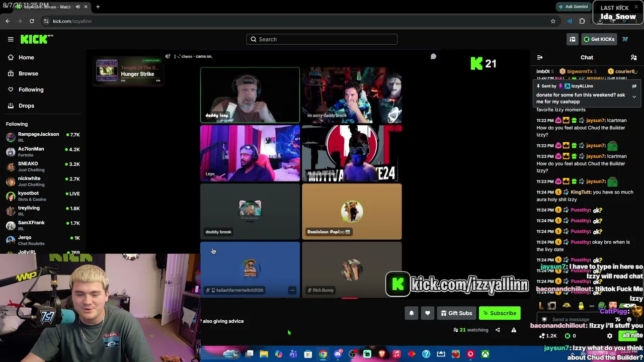Follow the channel with heart button

pyautogui.click(x=427, y=313)
